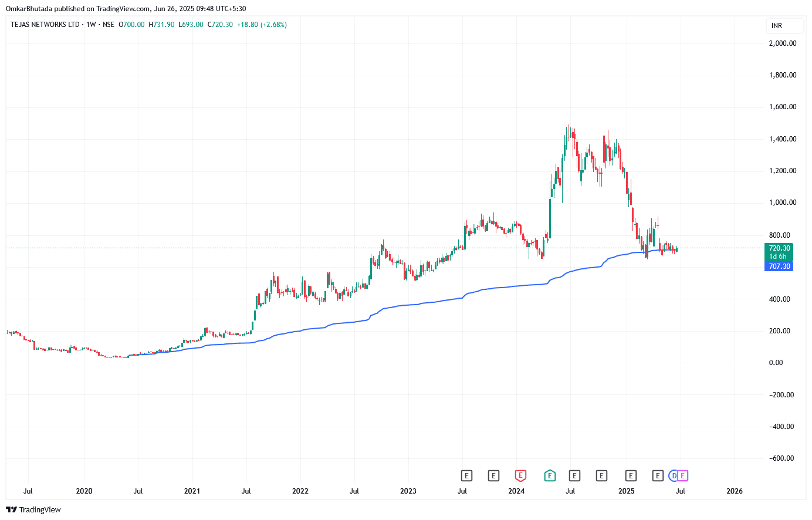This screenshot has height=520, width=812.
Task: Click the blue 707.30 indicator price tag
Action: click(779, 266)
